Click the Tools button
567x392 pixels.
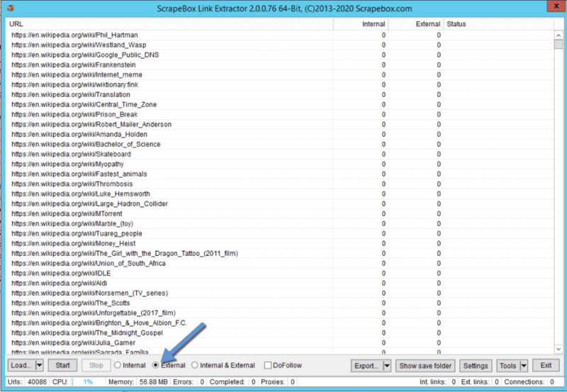(x=508, y=366)
